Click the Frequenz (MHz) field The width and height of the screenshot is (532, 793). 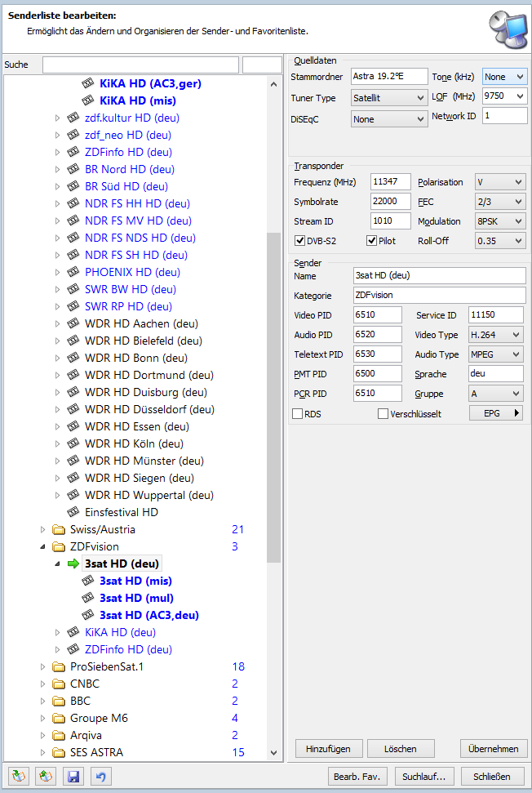pyautogui.click(x=391, y=182)
